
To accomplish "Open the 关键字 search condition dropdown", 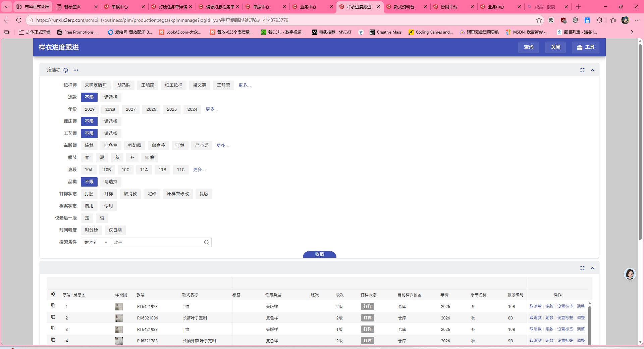I will [96, 242].
